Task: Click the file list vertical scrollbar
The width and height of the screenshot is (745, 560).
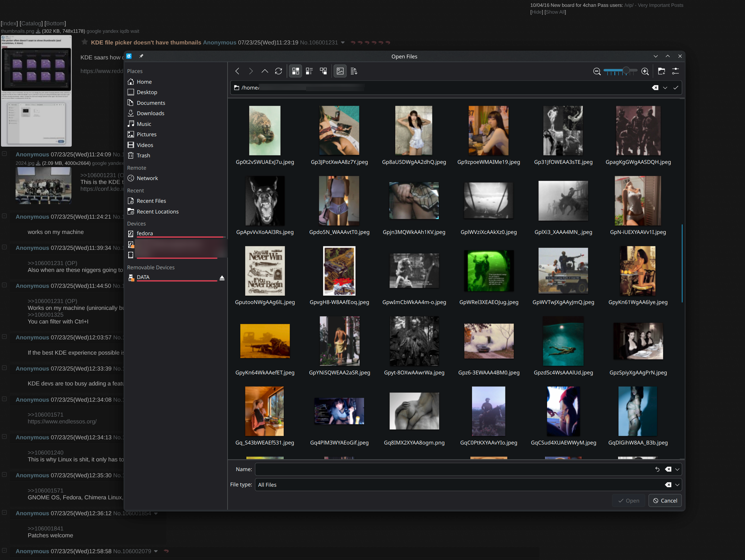Action: [682, 263]
